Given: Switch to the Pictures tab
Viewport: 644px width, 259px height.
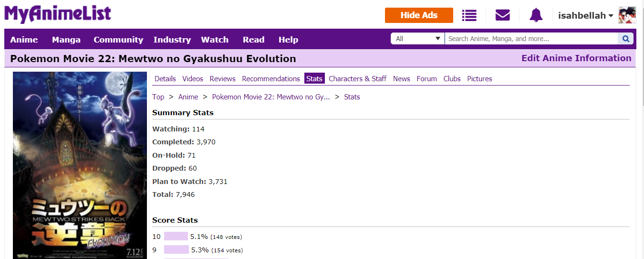Looking at the screenshot, I should [479, 78].
